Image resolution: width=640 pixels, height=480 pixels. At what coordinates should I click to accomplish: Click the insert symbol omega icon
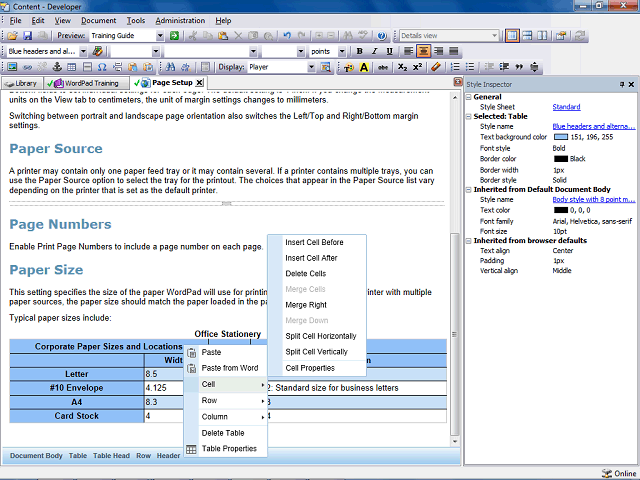click(x=102, y=67)
